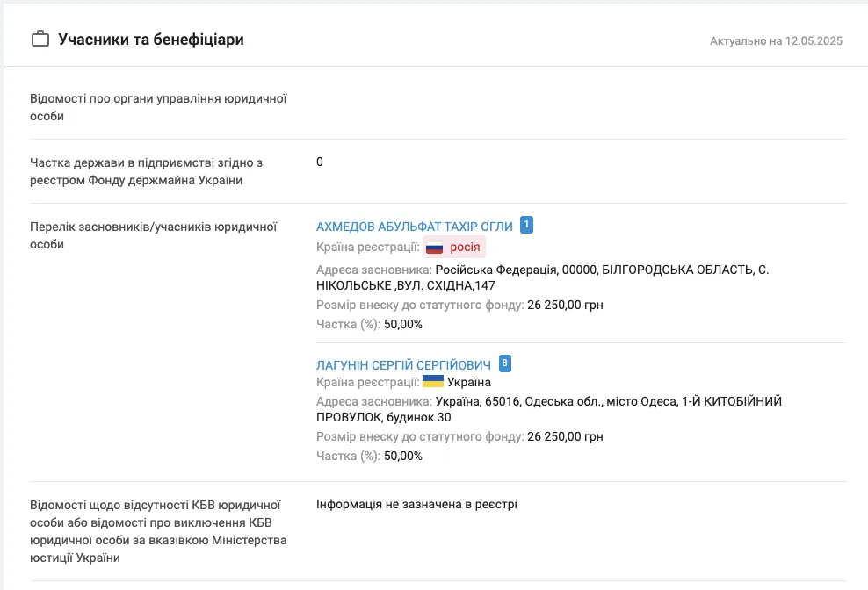
Task: Click the state share value 0
Action: click(320, 162)
